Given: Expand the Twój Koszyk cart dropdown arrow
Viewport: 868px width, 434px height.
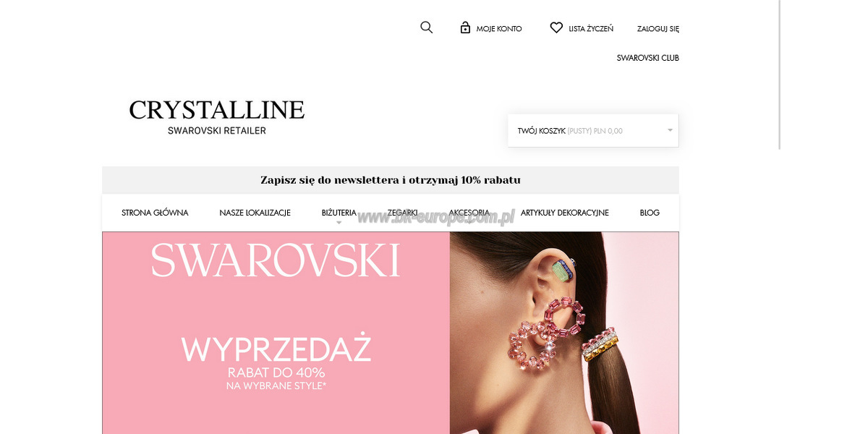Looking at the screenshot, I should click(x=670, y=130).
